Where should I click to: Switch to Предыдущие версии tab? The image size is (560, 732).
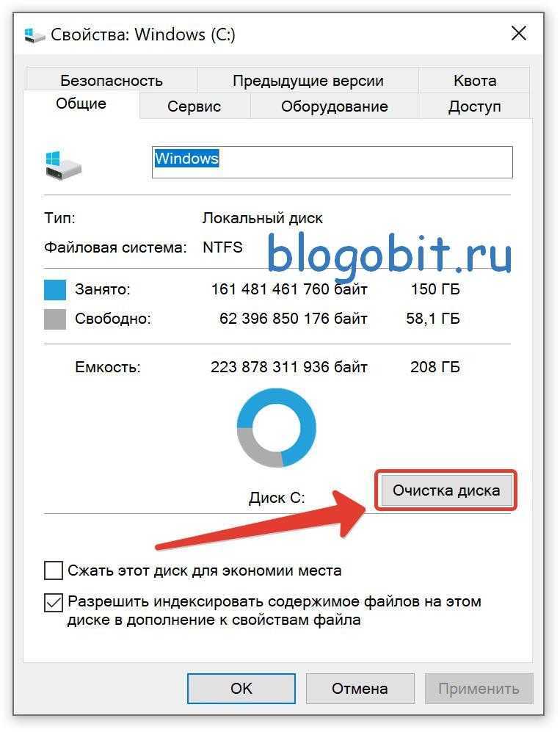point(308,80)
